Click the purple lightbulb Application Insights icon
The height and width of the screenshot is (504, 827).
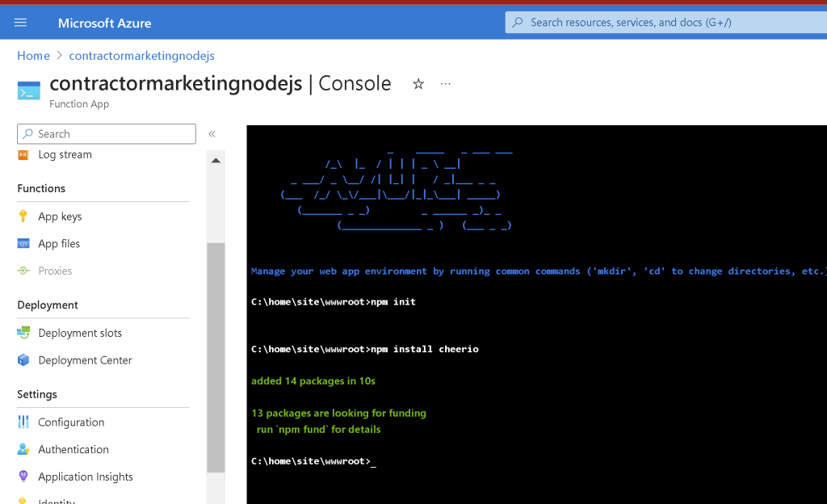click(x=23, y=476)
